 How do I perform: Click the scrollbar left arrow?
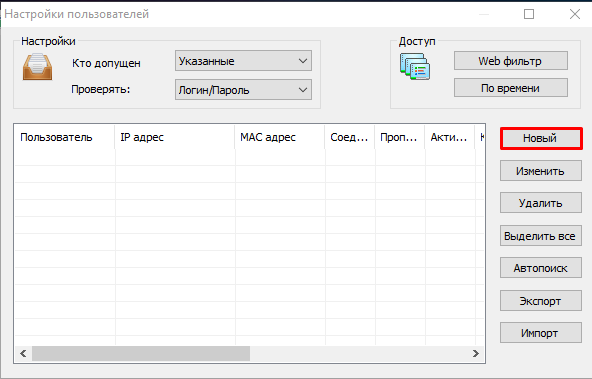coord(23,354)
